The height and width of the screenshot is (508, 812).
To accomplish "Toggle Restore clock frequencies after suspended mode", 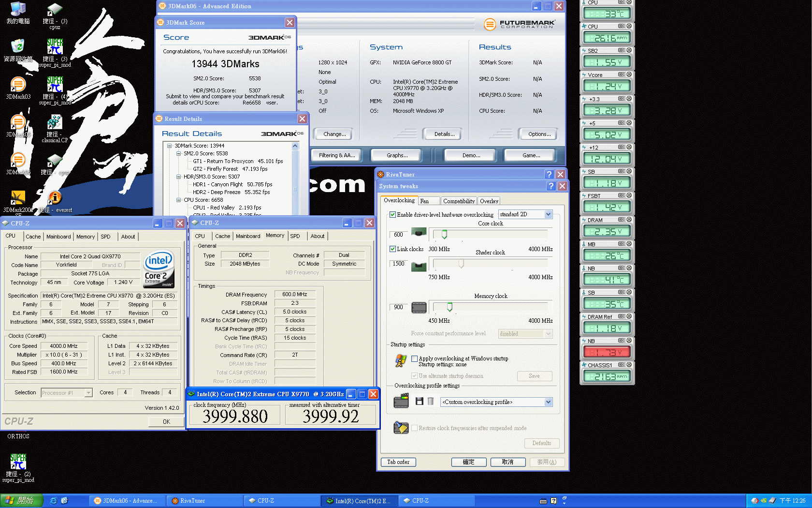I will click(414, 428).
